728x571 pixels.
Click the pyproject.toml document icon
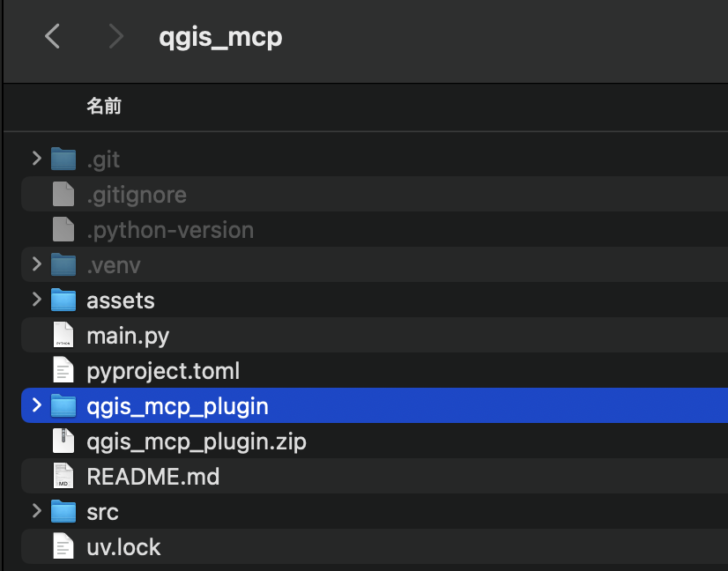coord(63,371)
